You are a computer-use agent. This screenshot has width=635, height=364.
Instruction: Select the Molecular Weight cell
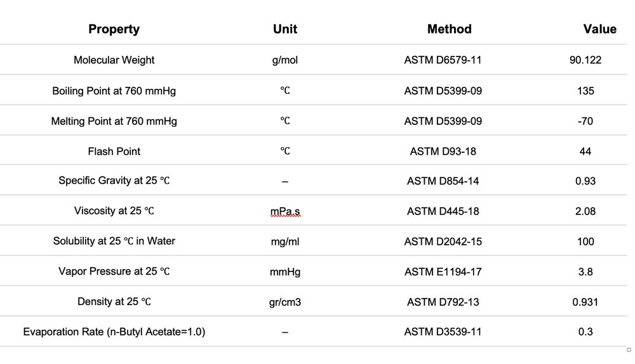(x=114, y=60)
